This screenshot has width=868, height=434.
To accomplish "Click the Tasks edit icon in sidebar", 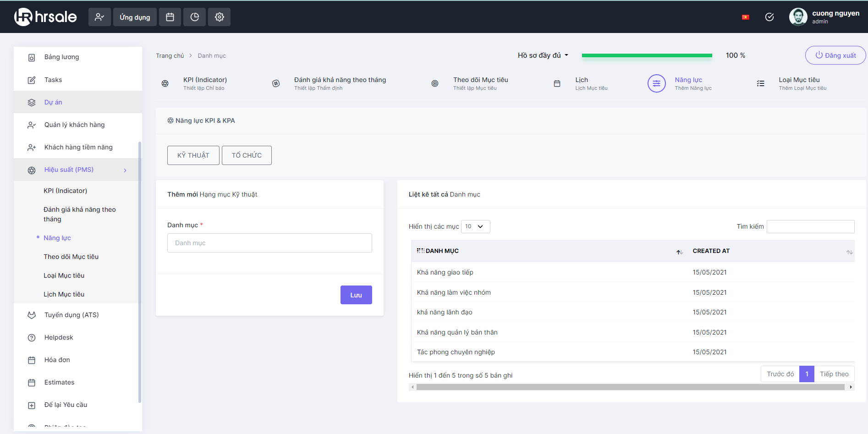I will tap(32, 80).
